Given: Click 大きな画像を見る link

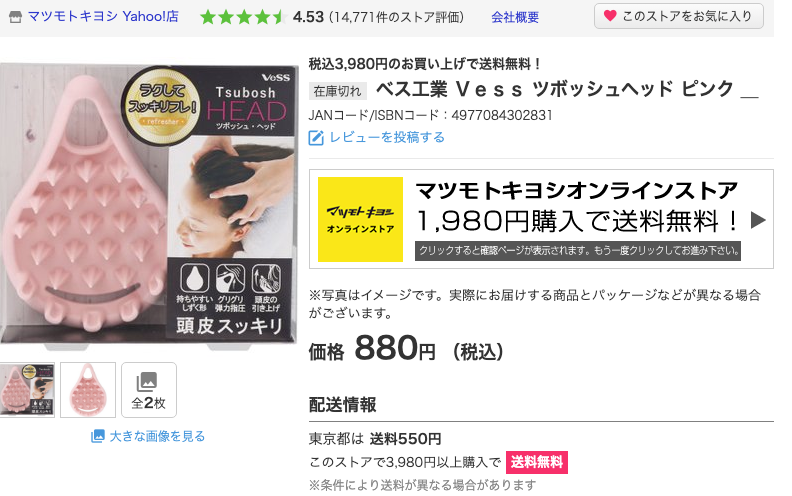Looking at the screenshot, I should tap(157, 436).
